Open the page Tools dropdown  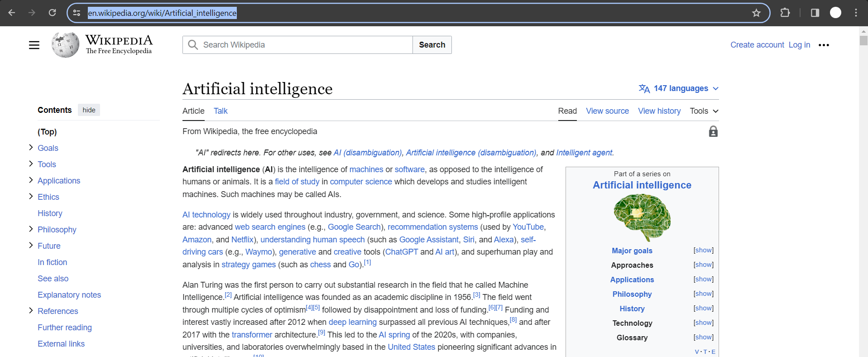click(x=704, y=111)
